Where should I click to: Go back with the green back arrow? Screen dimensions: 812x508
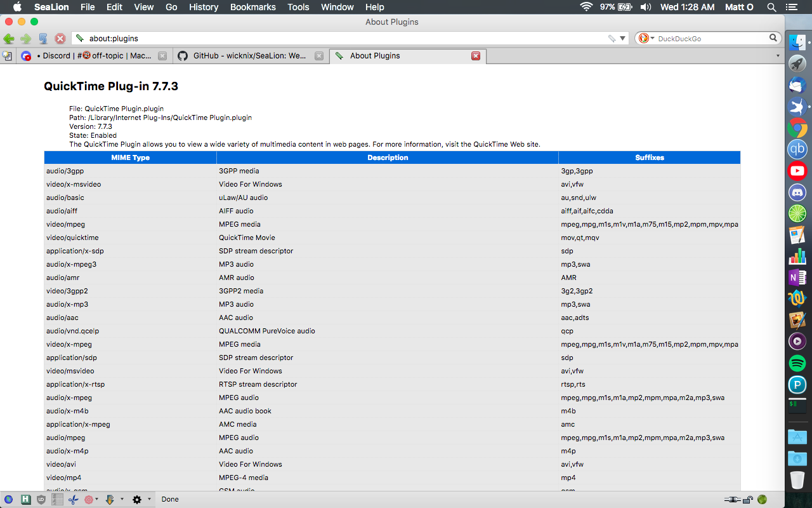[x=9, y=39]
